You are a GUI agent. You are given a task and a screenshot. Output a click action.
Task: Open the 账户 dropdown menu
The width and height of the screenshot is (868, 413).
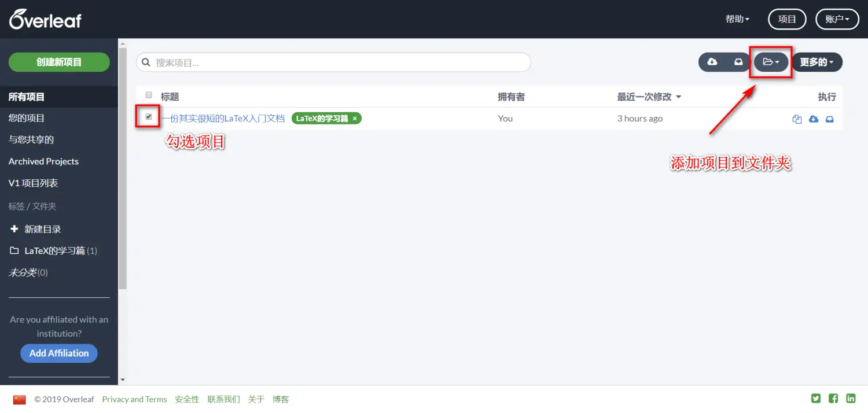837,19
